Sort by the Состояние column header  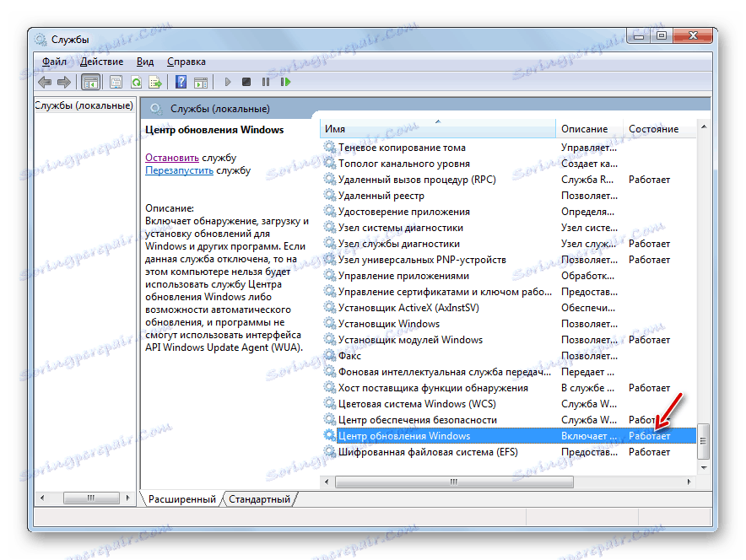659,129
